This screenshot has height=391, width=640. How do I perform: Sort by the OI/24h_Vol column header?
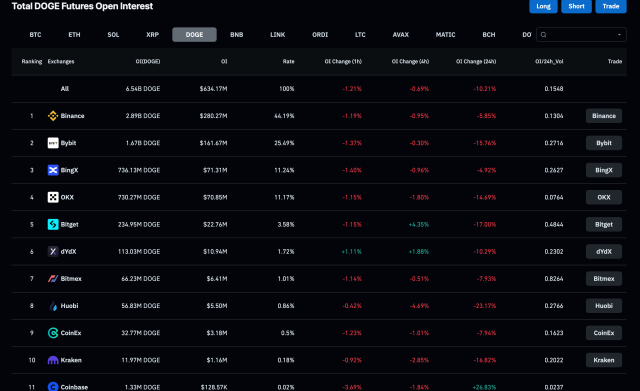click(x=549, y=62)
